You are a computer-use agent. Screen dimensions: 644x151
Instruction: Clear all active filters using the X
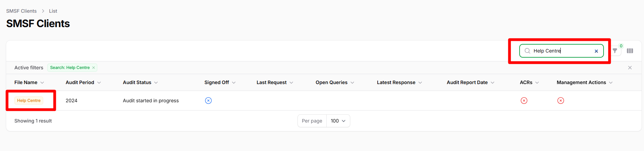630,68
